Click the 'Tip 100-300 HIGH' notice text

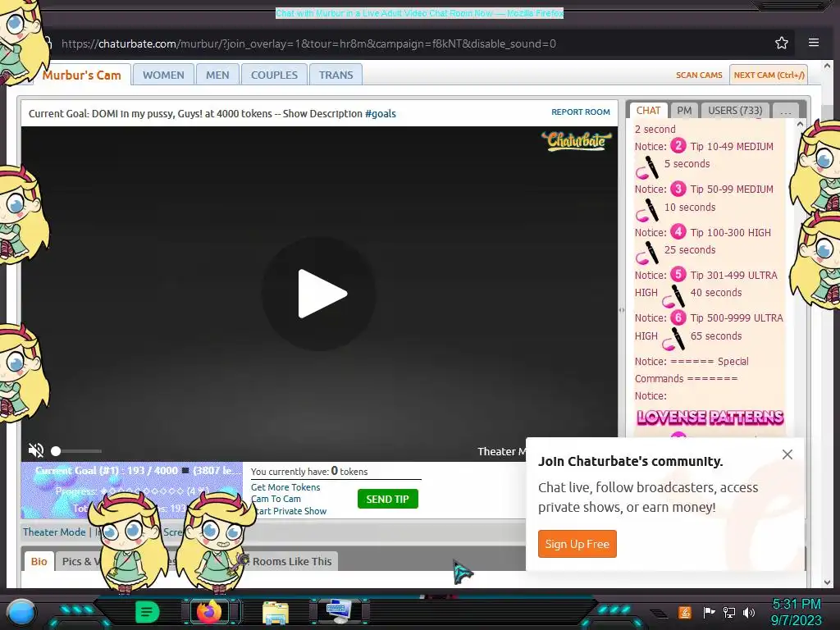click(731, 232)
